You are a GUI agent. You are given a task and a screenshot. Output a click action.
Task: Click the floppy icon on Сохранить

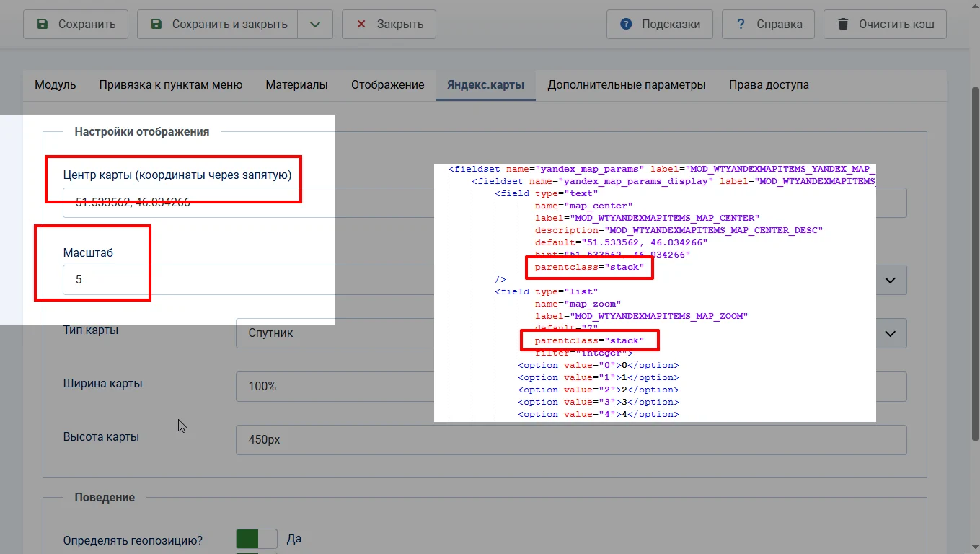43,24
